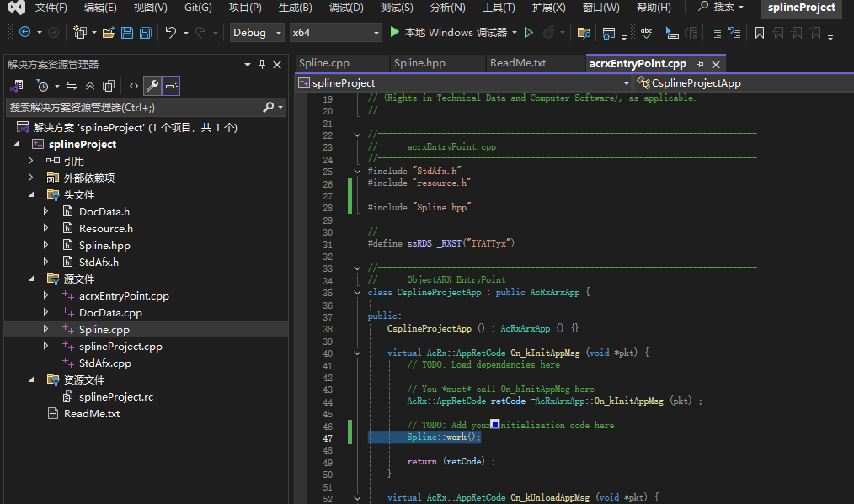The width and height of the screenshot is (854, 504).
Task: Click the View Code angle-brackets icon
Action: coord(133,86)
